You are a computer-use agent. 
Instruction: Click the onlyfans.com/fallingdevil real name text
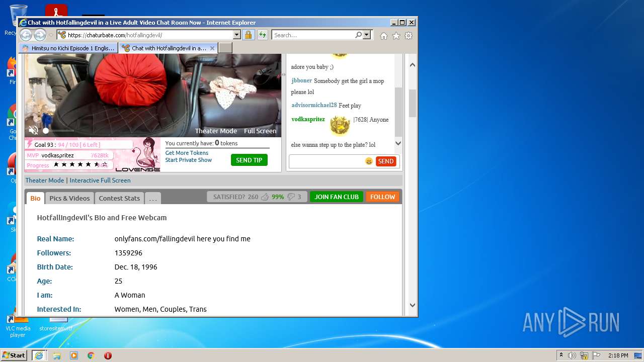pyautogui.click(x=182, y=239)
